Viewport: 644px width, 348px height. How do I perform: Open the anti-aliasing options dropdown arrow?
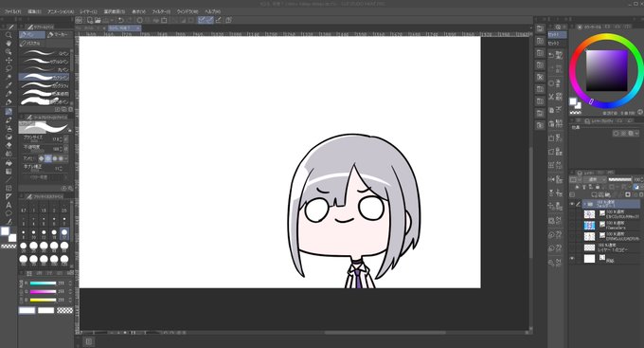[66, 158]
